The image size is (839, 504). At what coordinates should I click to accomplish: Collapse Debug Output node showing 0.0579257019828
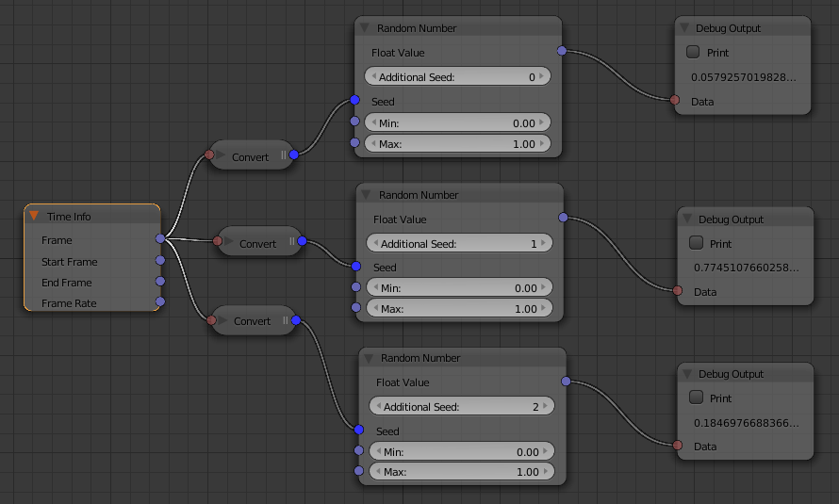coord(684,28)
